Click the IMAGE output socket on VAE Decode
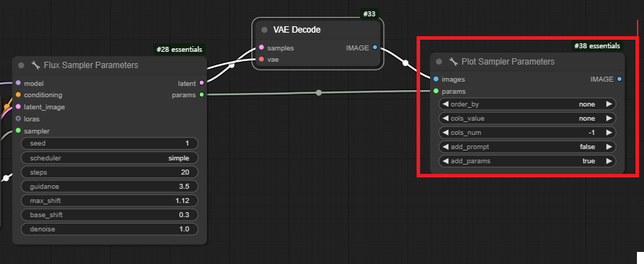This screenshot has height=264, width=644. (x=375, y=48)
